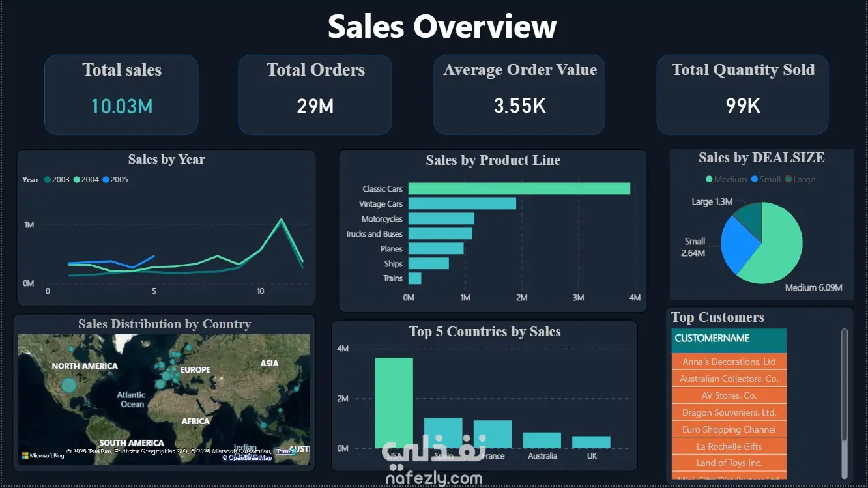868x488 pixels.
Task: Select Dragon Souveniers, Ltd. customer row
Action: [729, 412]
